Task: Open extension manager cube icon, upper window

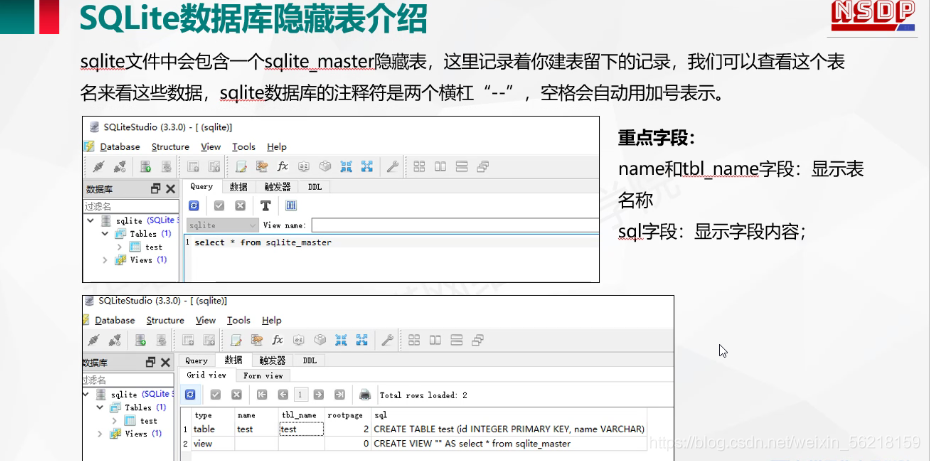Action: click(x=325, y=167)
